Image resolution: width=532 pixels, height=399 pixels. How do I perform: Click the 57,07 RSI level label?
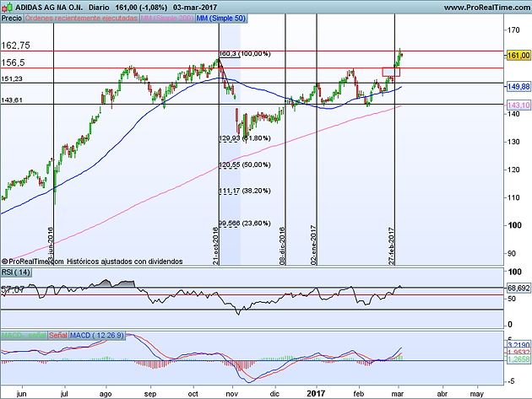pyautogui.click(x=13, y=290)
